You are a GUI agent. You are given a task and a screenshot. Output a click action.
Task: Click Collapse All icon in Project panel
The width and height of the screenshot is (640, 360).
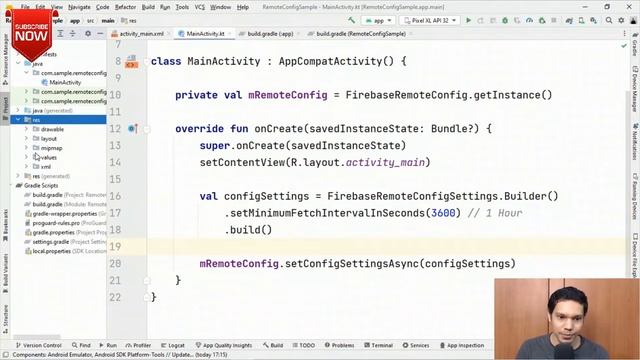tap(73, 33)
